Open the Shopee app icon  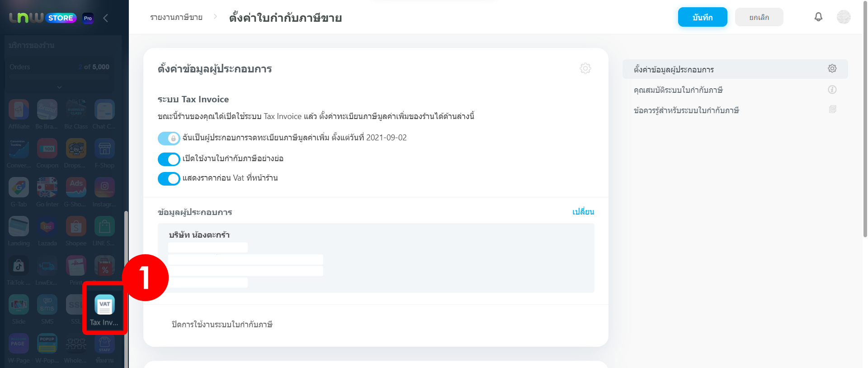point(76,227)
